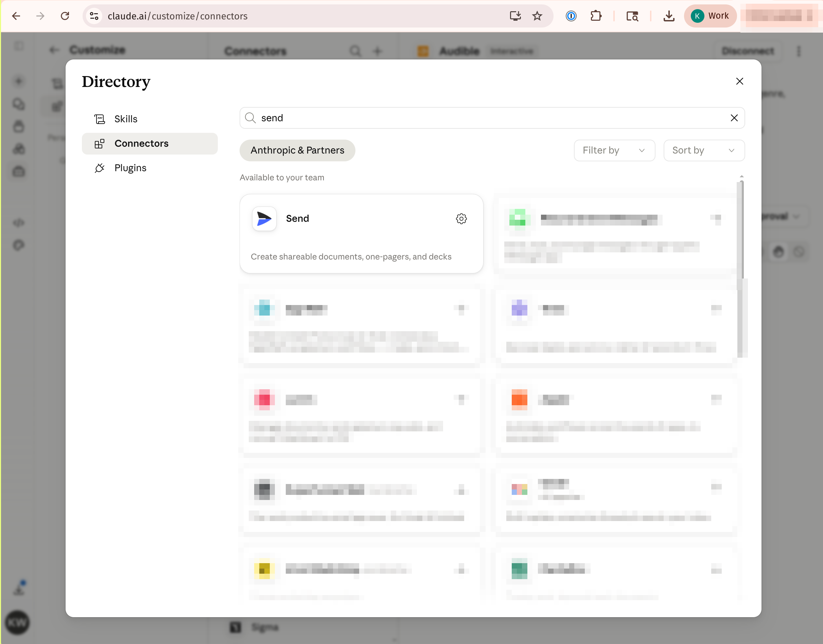Click the Plugins plug icon
Image resolution: width=823 pixels, height=644 pixels.
coord(100,168)
